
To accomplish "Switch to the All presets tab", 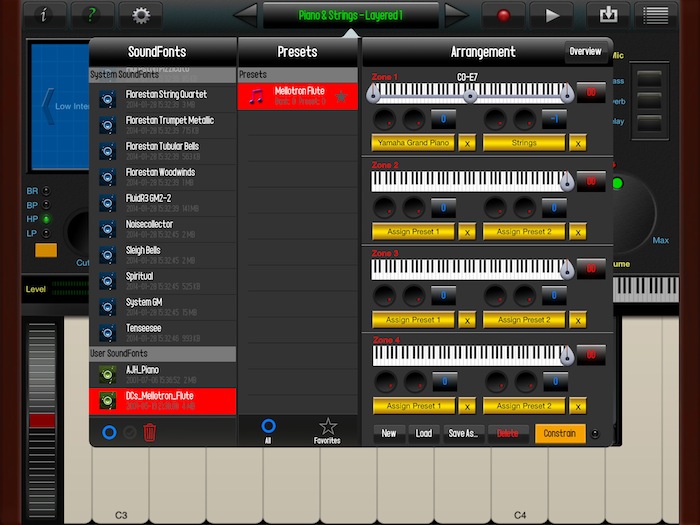I will point(268,431).
